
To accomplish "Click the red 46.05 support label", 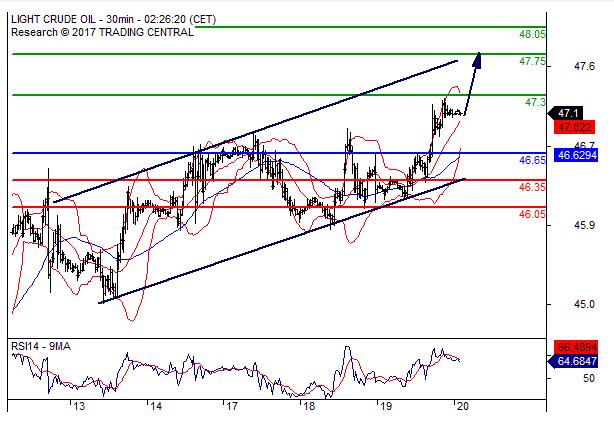I will pos(532,214).
